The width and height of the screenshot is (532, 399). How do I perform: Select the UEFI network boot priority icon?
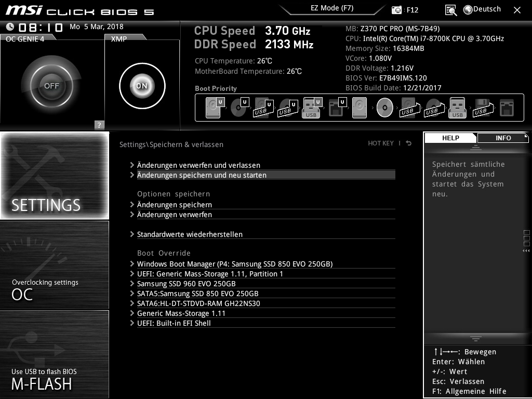(x=337, y=108)
